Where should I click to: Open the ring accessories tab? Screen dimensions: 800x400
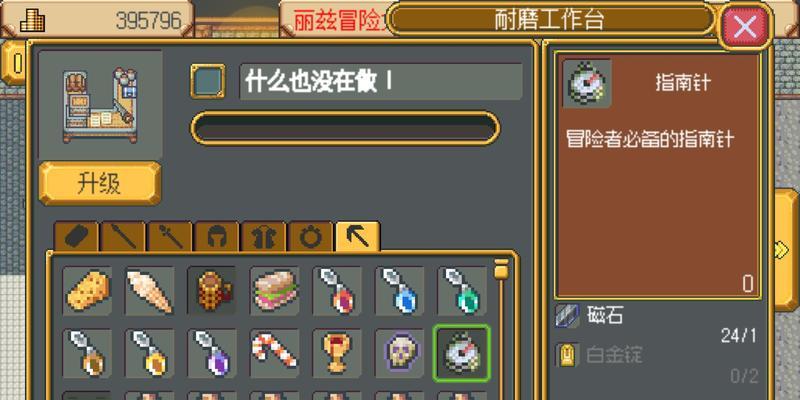click(311, 237)
